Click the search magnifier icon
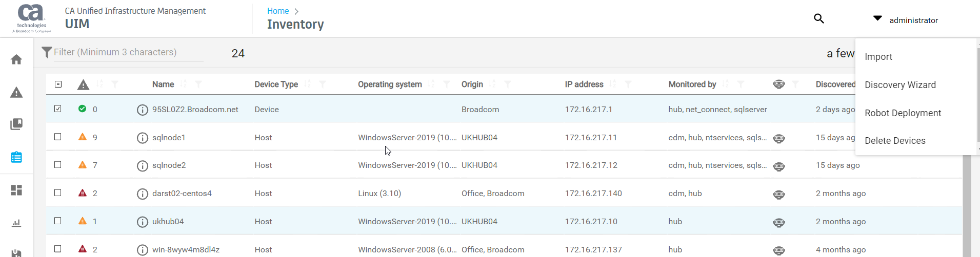This screenshot has width=980, height=257. (818, 19)
